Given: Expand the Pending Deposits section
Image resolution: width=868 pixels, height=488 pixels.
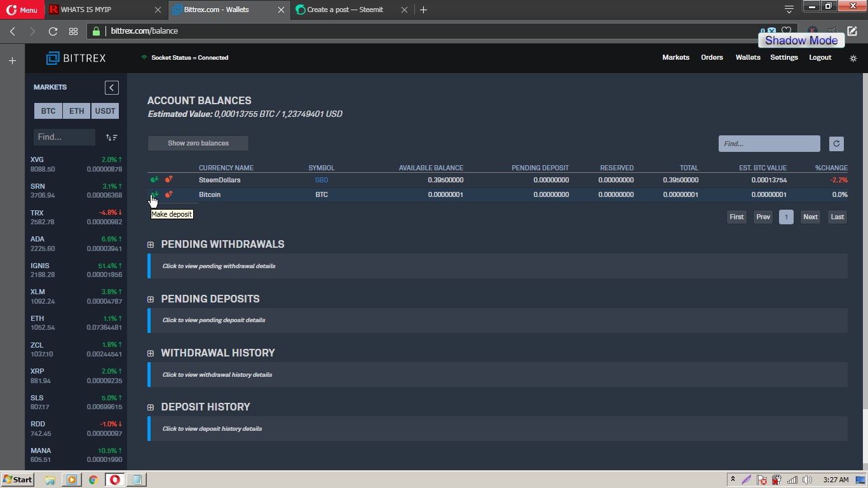Looking at the screenshot, I should (151, 299).
